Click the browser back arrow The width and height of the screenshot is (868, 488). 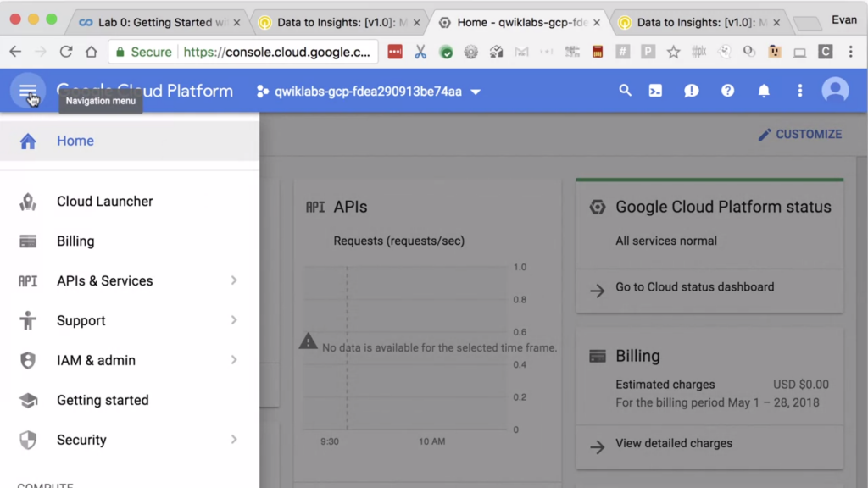pyautogui.click(x=15, y=52)
